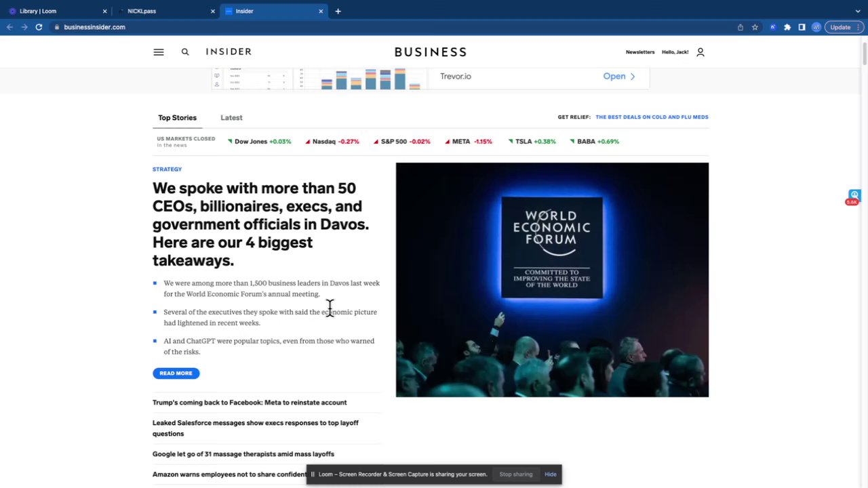Click the BUSINESS section heading
868x488 pixels.
point(431,52)
